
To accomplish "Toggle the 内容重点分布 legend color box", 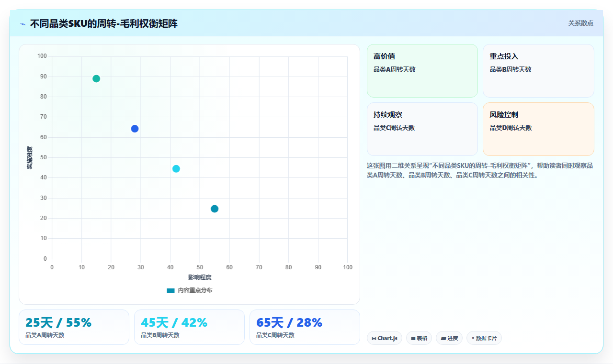I will (x=170, y=290).
